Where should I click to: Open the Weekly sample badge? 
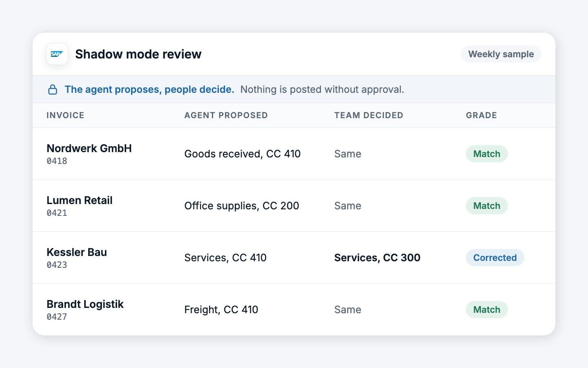tap(501, 54)
